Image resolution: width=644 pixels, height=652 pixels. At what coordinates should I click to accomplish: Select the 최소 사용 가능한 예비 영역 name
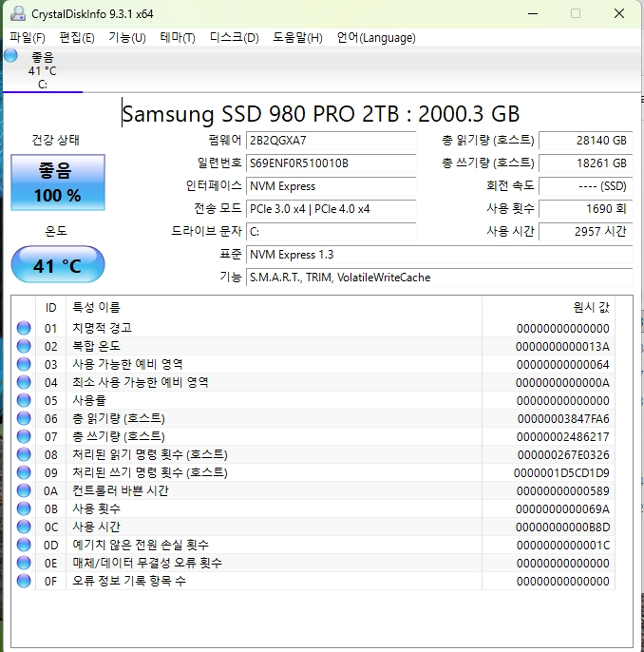click(141, 382)
